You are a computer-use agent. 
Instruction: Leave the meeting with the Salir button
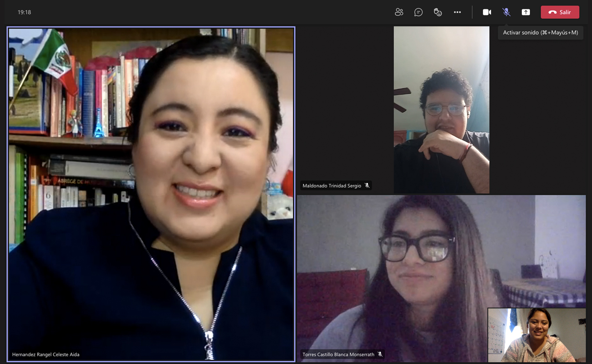560,12
